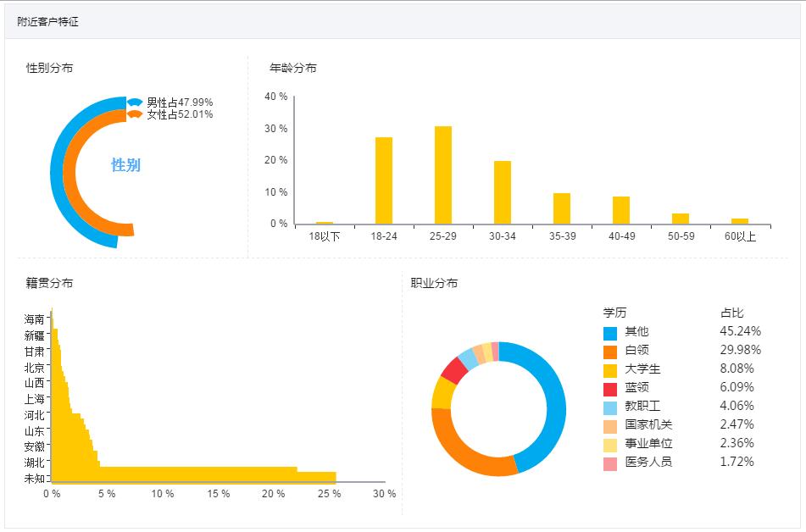
Task: Click the 性别 label inside the ring
Action: pyautogui.click(x=126, y=165)
